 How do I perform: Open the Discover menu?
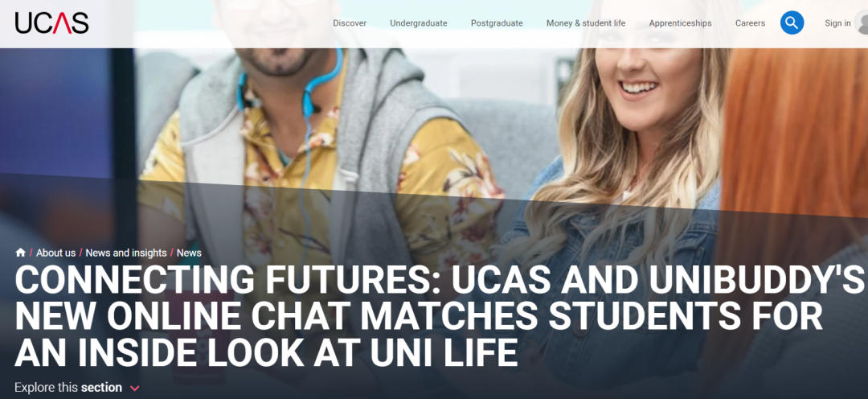(x=350, y=23)
